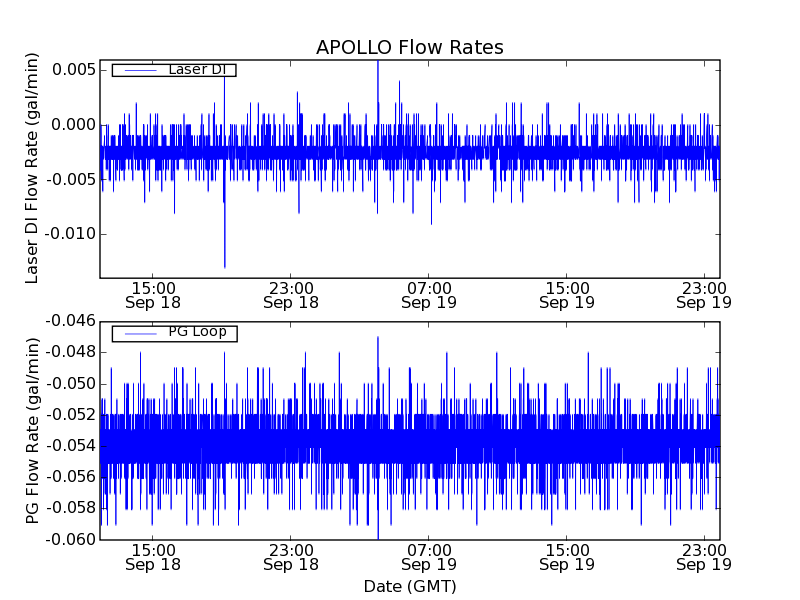Click the '15:00 Sep 18' label under top plot
The image size is (800, 600).
[153, 295]
